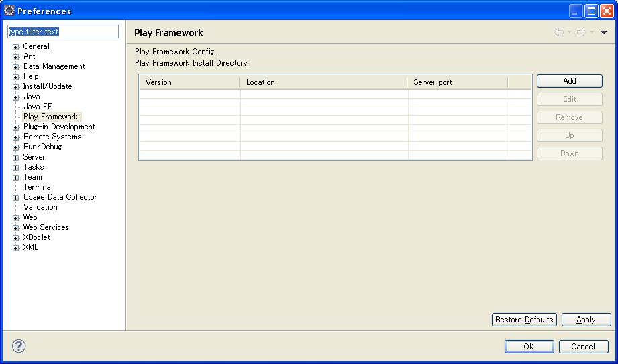Viewport: 618px width, 364px height.
Task: Expand the Plug-in Development node
Action: [15, 127]
